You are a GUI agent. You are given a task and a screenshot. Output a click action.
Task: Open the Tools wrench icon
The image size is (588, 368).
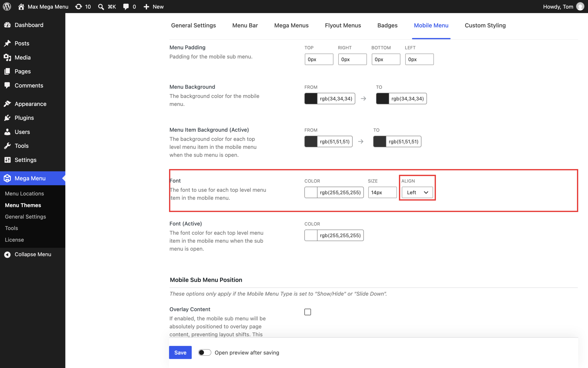7,146
